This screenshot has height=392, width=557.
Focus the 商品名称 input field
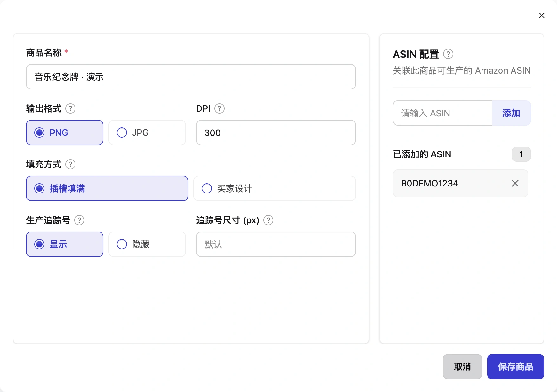(x=191, y=77)
